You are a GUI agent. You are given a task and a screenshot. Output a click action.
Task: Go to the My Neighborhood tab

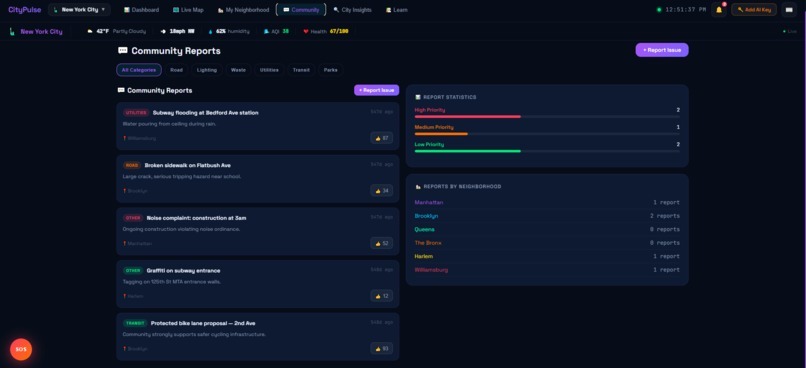243,10
